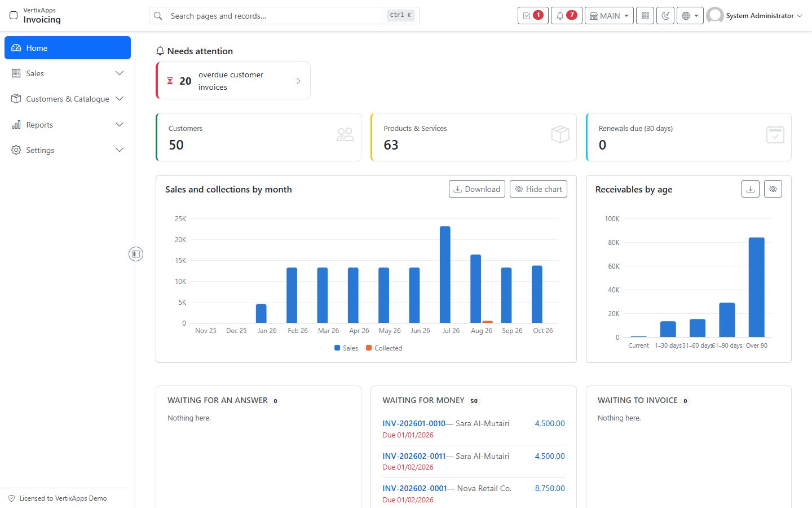The height and width of the screenshot is (508, 812).
Task: Toggle dark mode moon icon
Action: [665, 16]
